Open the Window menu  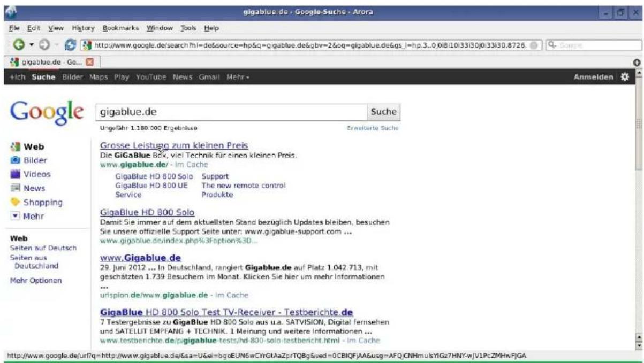pyautogui.click(x=159, y=27)
